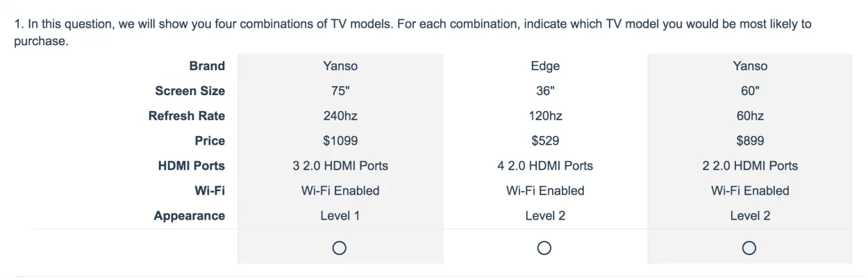Click the "3 2.0 HDMI Ports" cell

[x=340, y=166]
